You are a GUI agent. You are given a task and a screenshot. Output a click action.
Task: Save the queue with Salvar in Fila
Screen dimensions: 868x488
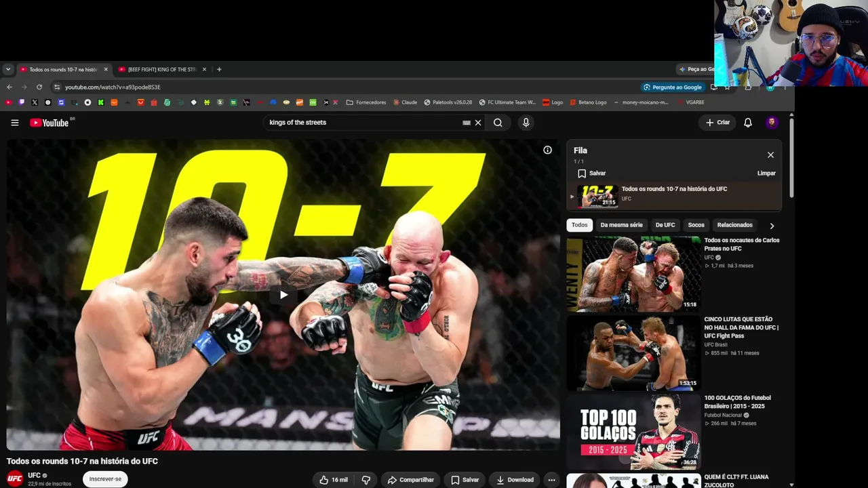click(591, 174)
